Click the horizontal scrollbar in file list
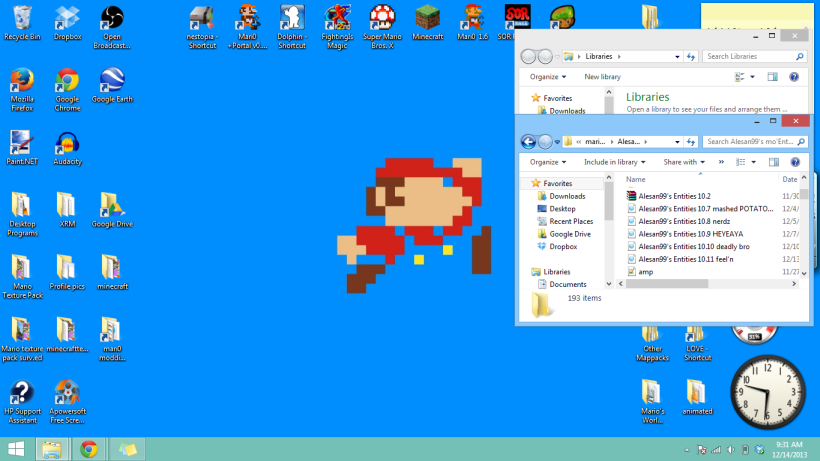 coord(667,284)
